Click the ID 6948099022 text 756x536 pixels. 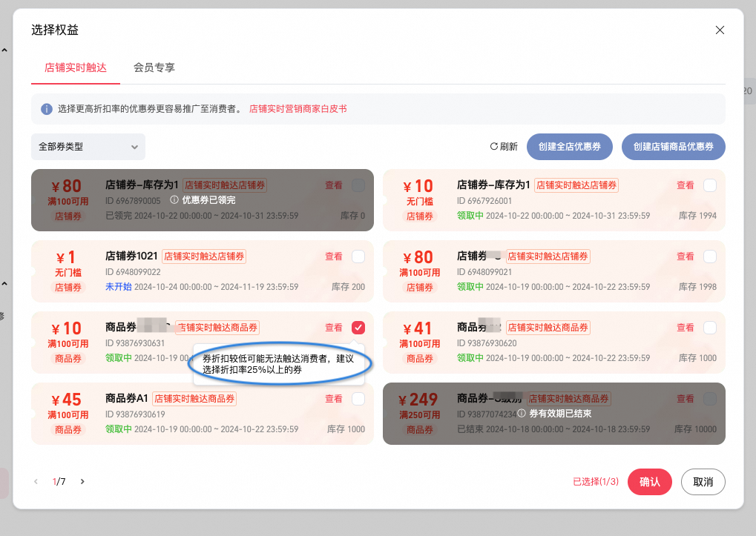point(133,271)
